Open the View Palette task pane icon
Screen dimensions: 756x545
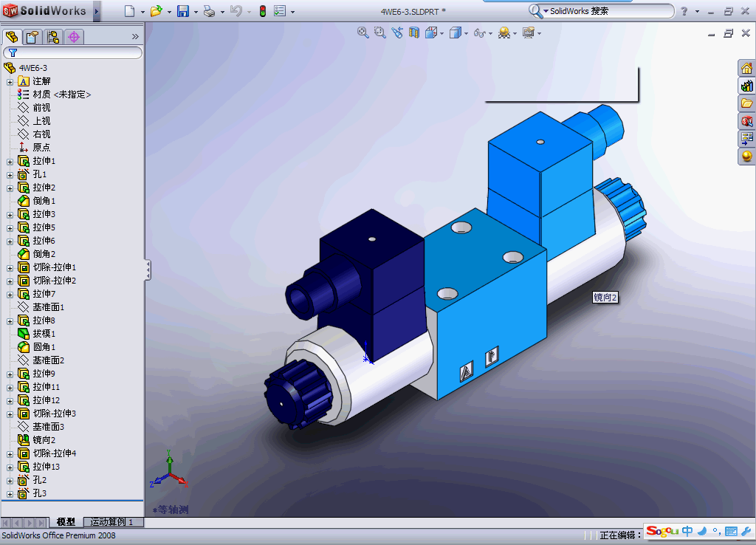[x=746, y=138]
